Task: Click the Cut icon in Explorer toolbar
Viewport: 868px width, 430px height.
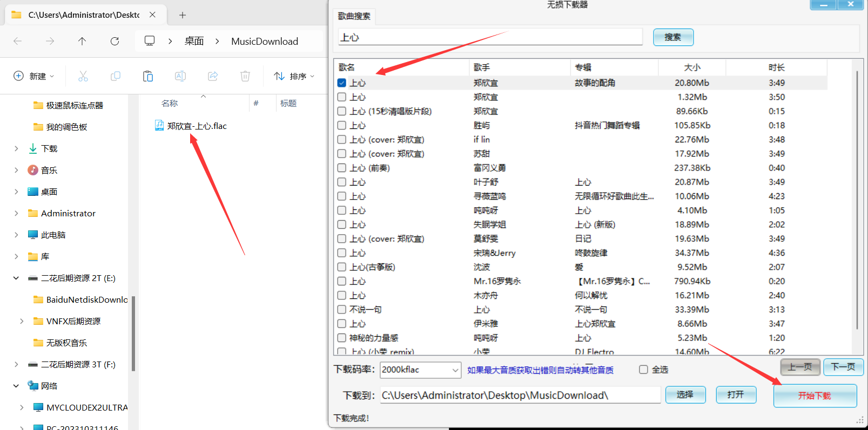Action: coord(83,76)
